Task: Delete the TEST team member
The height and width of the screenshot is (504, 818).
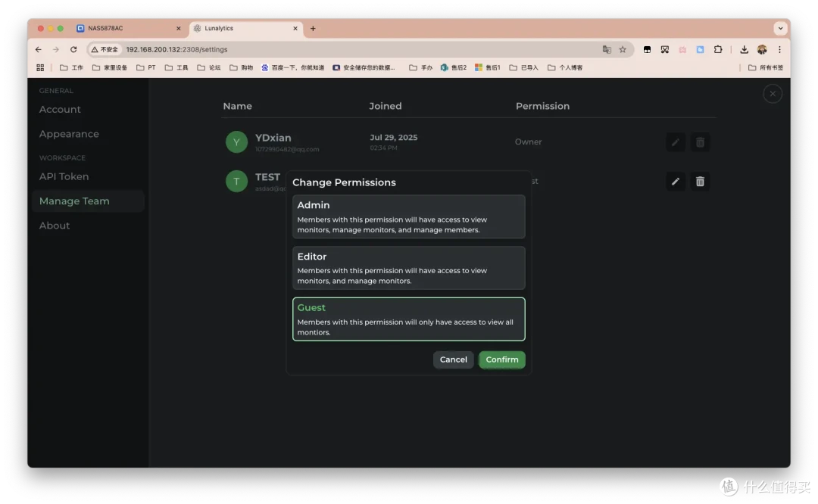Action: click(700, 182)
